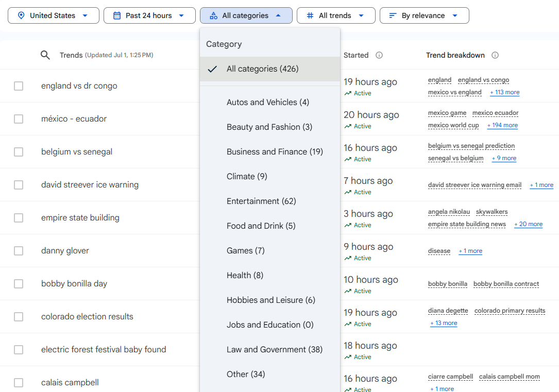Open the Past 24 hours time dropdown

(149, 15)
